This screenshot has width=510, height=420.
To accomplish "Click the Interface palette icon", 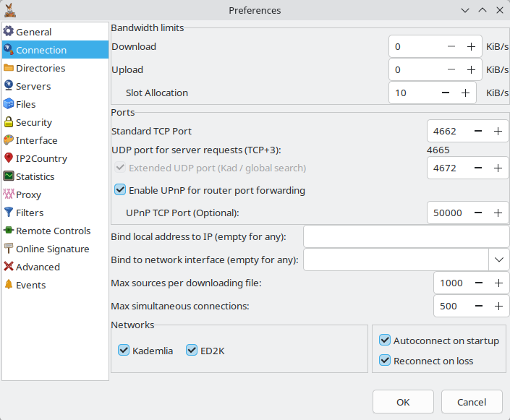I will click(9, 140).
